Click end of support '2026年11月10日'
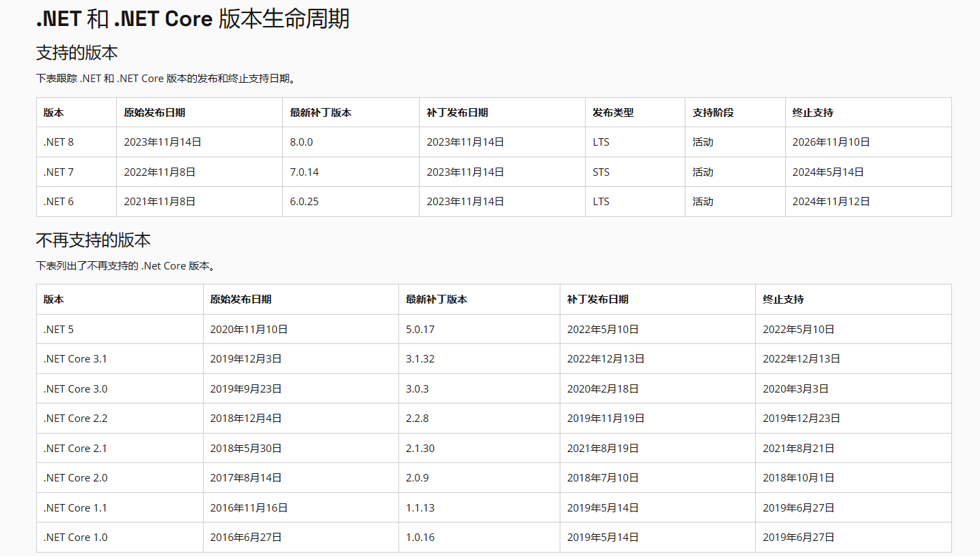The height and width of the screenshot is (556, 980). point(831,142)
